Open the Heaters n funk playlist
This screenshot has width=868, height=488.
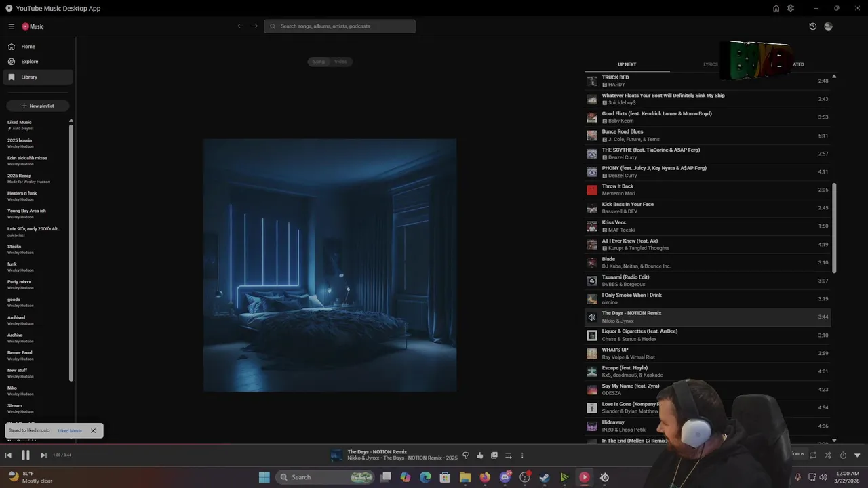point(37,196)
